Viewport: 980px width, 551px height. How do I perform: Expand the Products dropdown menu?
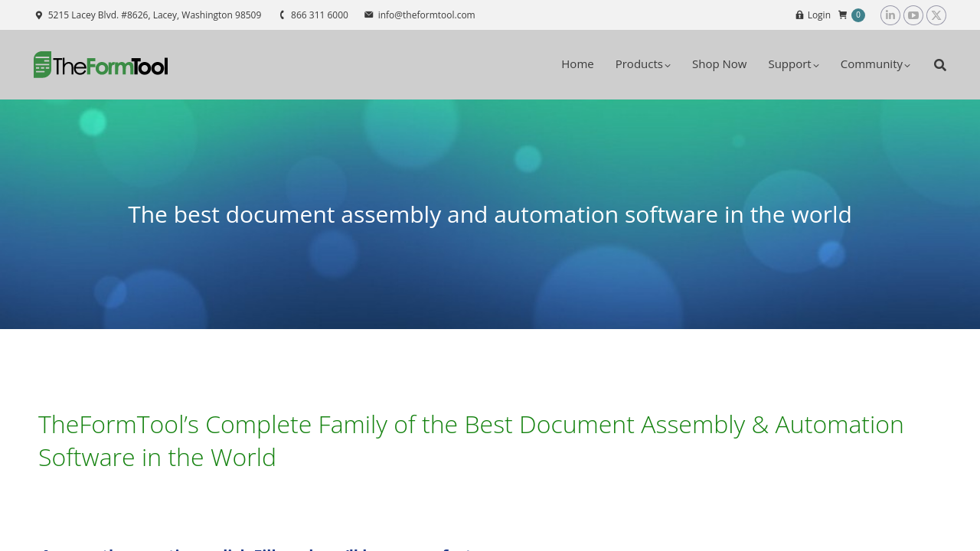642,64
